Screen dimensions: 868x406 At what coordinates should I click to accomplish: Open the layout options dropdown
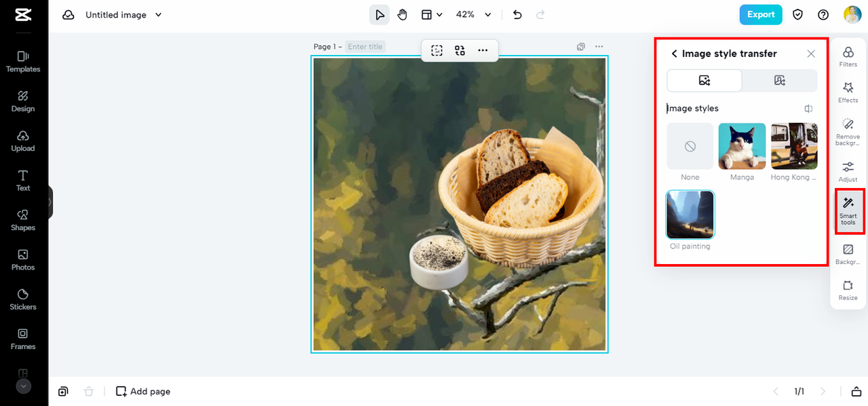[431, 15]
